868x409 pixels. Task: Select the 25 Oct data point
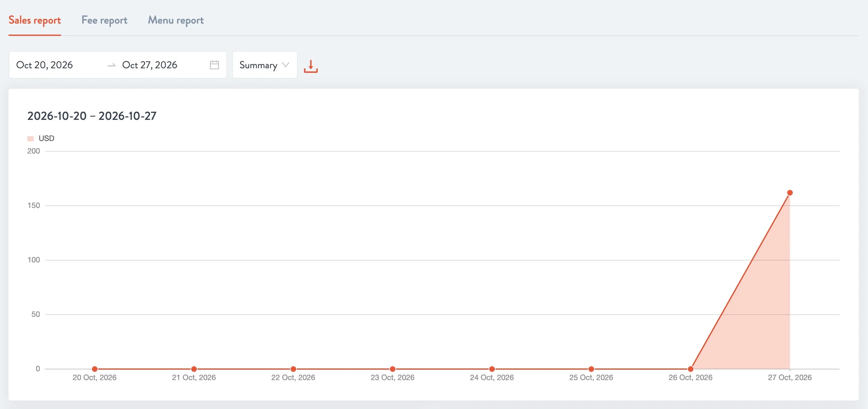591,369
